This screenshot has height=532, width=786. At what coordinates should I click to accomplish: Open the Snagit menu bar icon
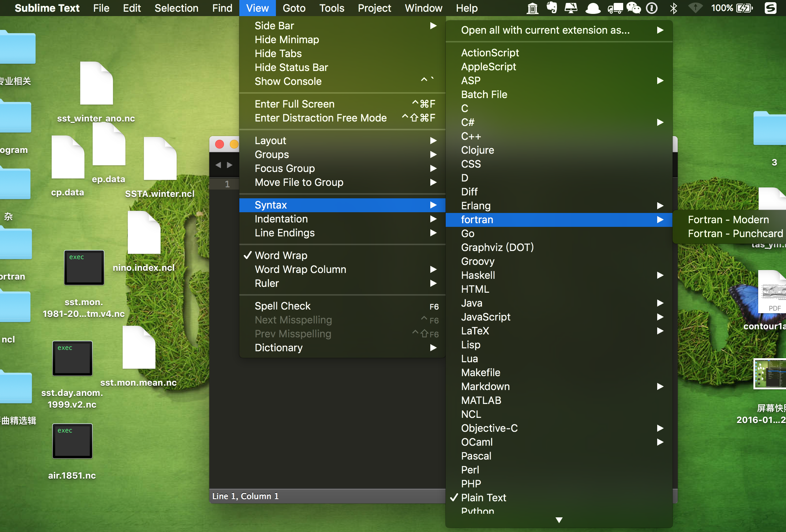tap(771, 8)
